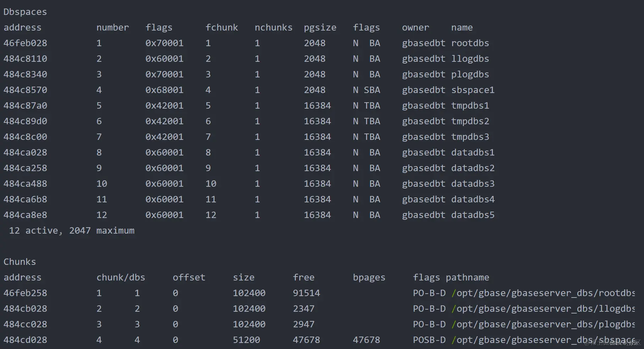
Task: Click the dbspace name rootdbs
Action: click(x=470, y=43)
